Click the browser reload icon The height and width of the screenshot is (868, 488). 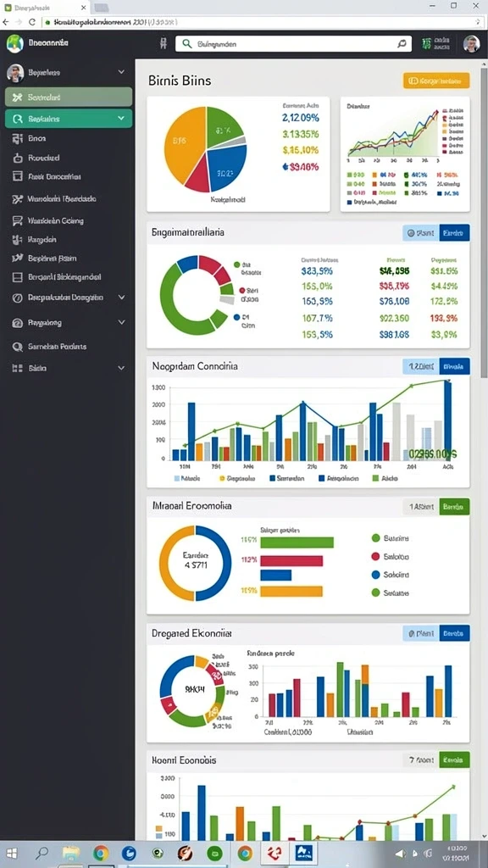32,22
